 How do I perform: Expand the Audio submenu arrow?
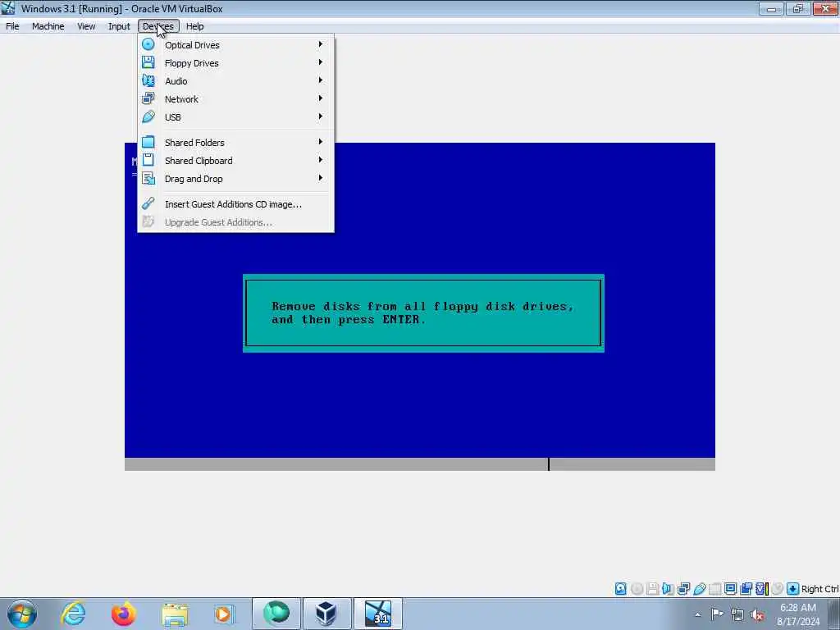click(x=321, y=80)
